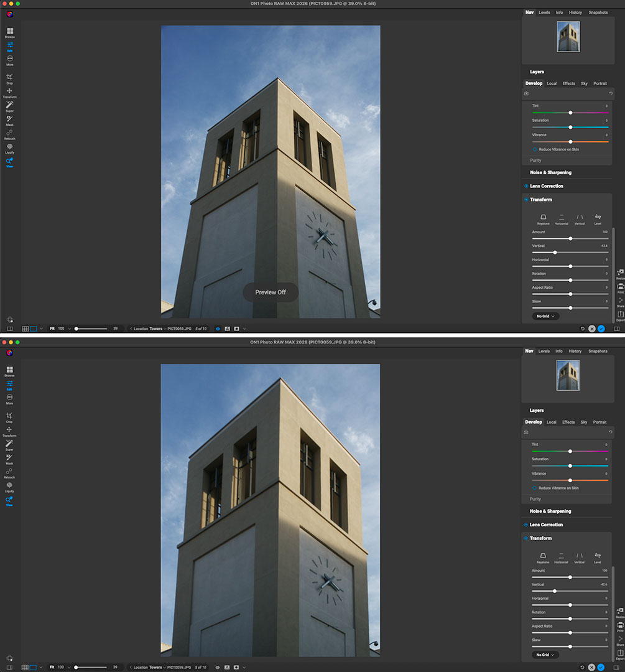Click the Preview Off overlay button
Viewport: 625px width, 672px height.
270,292
